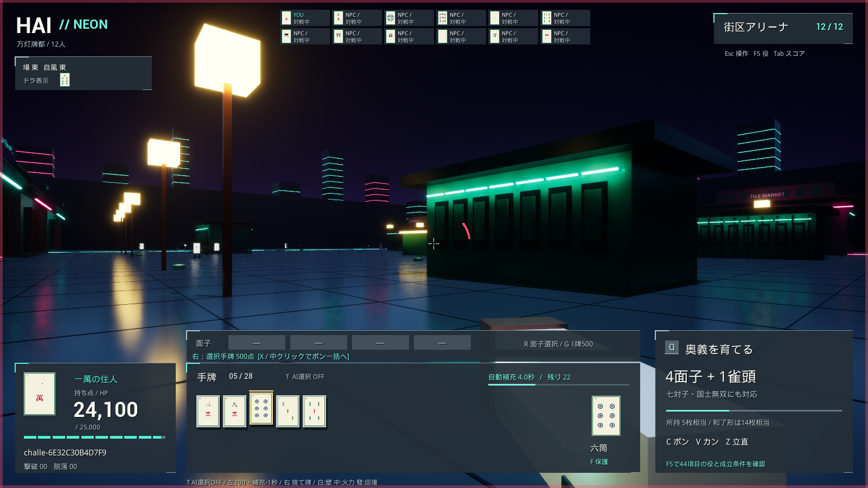Click the third empty 面子 slot
The image size is (868, 488).
point(380,343)
